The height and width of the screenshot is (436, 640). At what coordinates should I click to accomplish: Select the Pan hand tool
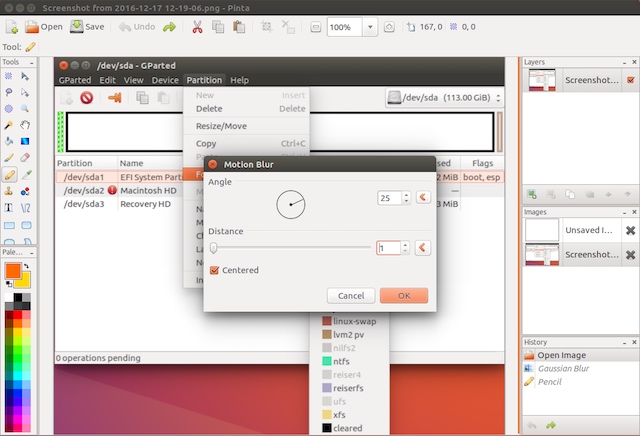click(25, 125)
